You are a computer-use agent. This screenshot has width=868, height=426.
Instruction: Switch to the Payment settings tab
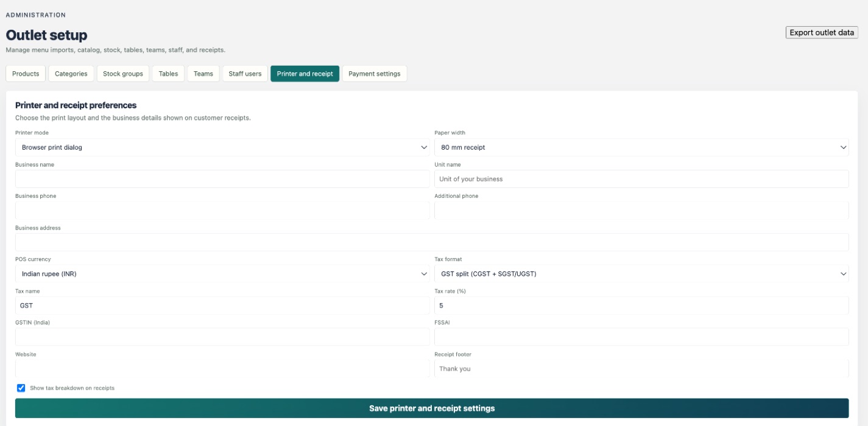click(375, 74)
